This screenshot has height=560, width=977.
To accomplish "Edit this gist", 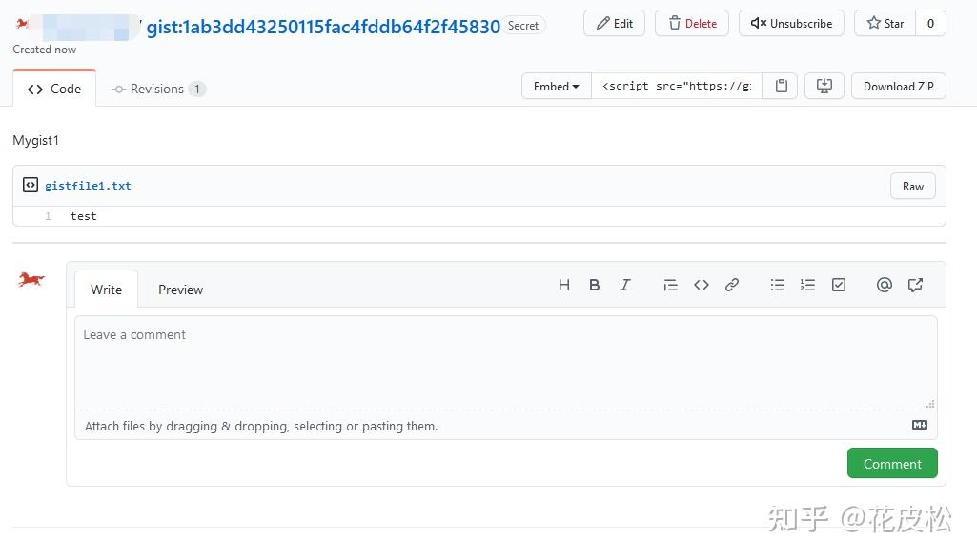I will click(615, 24).
